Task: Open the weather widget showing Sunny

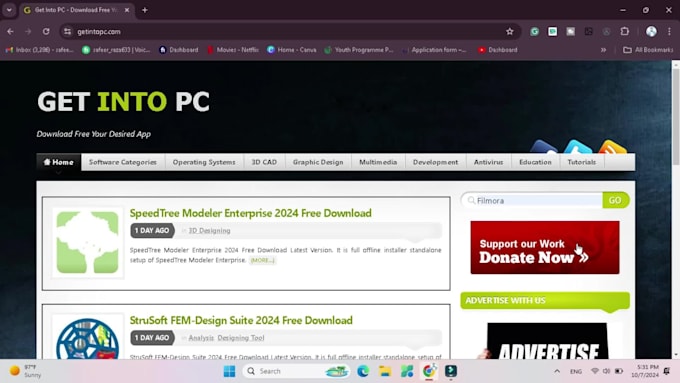Action: (26, 371)
